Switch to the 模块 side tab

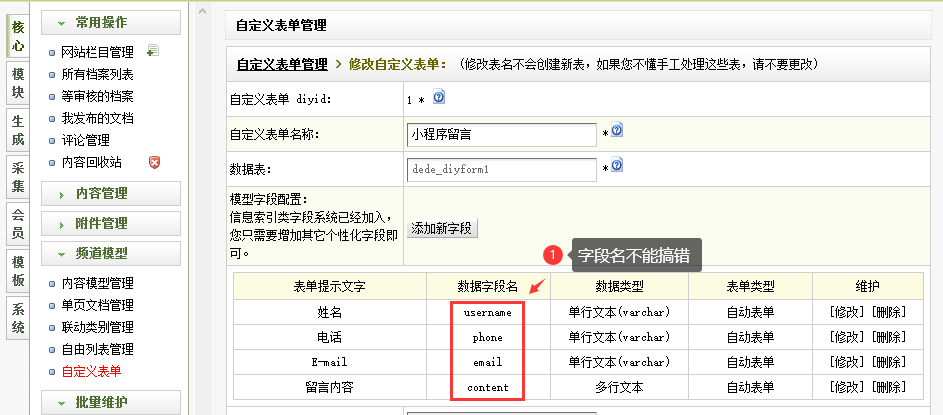[x=17, y=84]
